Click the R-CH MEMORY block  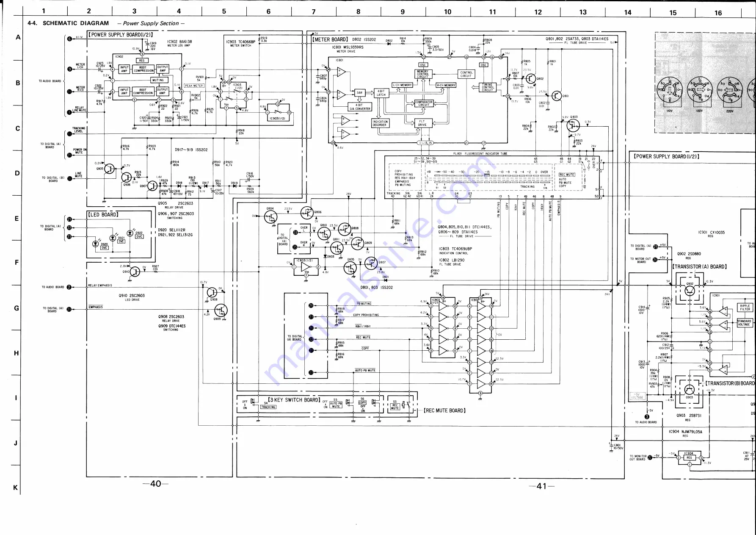446,85
